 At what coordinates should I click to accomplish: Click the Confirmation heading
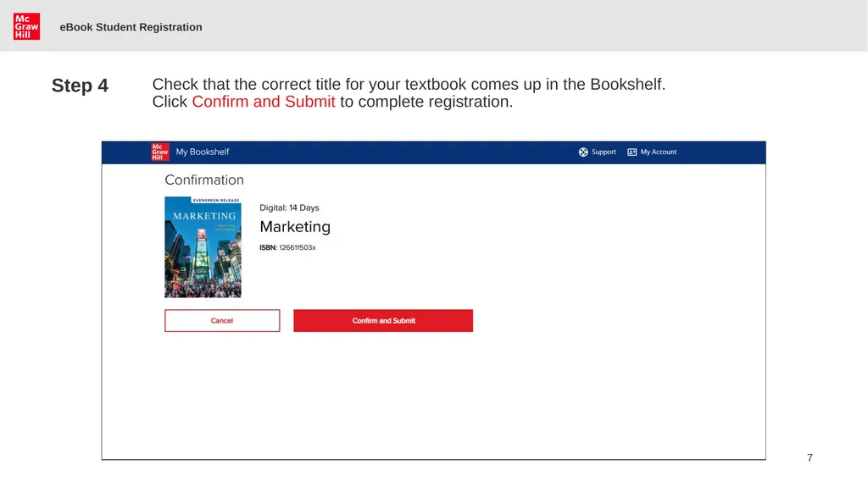(x=204, y=180)
